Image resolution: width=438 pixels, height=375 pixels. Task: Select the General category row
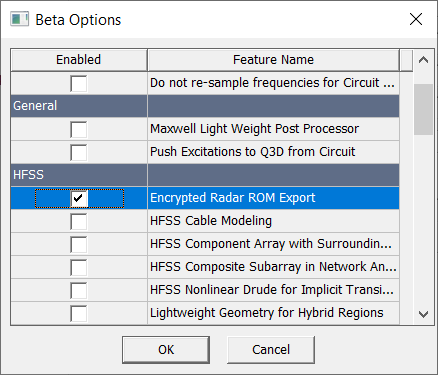coord(205,106)
